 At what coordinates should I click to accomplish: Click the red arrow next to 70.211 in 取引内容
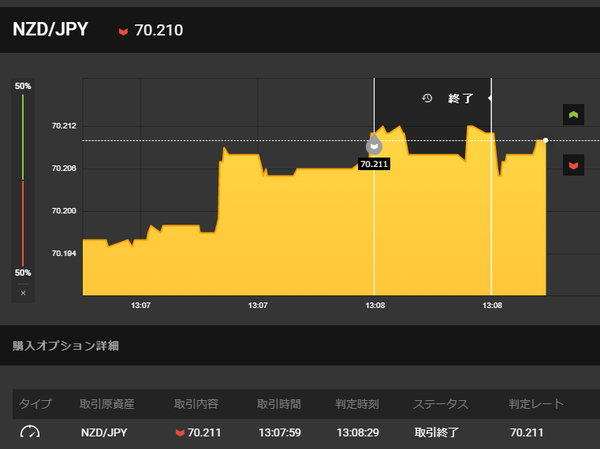pos(180,433)
